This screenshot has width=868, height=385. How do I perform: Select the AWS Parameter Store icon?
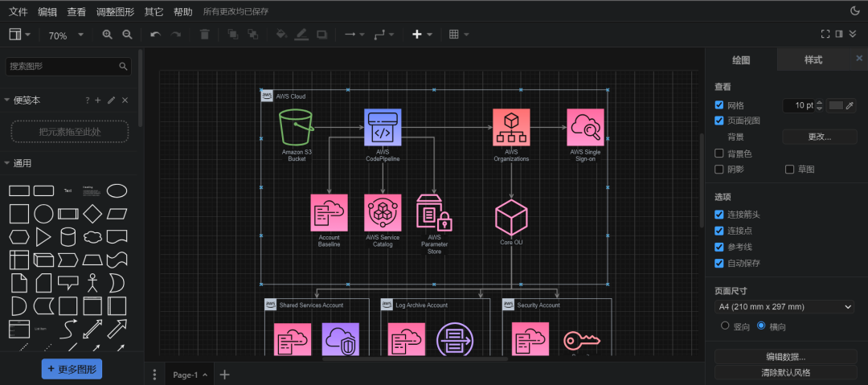coord(435,213)
